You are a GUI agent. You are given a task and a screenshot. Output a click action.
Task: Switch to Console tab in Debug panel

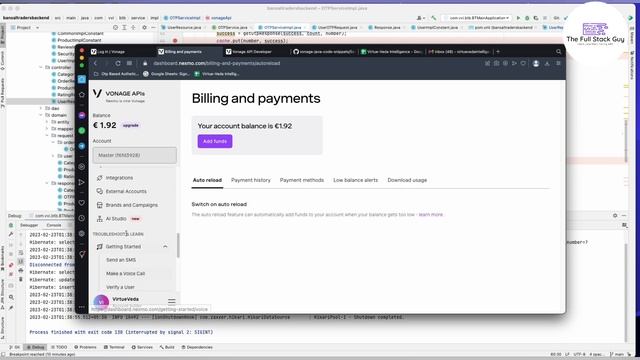click(x=53, y=225)
